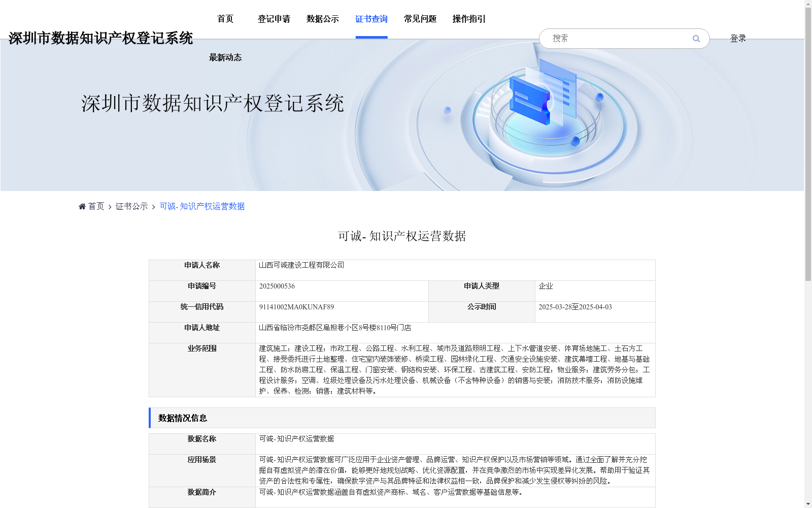812x508 pixels.
Task: Go to 证书公示 breadcrumb link
Action: point(131,206)
